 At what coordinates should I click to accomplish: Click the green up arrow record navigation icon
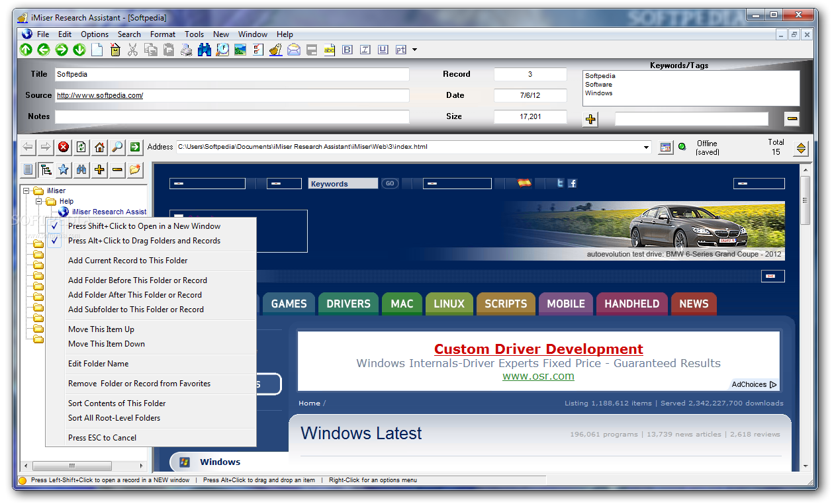[26, 50]
